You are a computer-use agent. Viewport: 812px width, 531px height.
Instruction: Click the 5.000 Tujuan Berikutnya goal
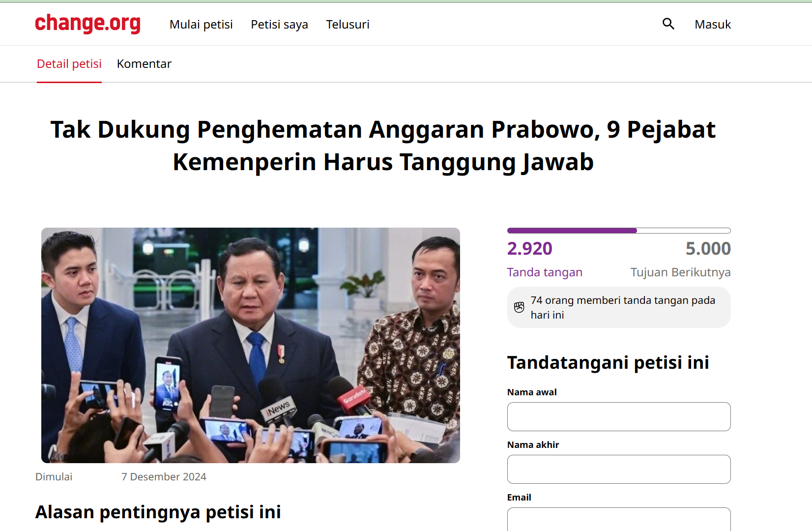pos(681,259)
